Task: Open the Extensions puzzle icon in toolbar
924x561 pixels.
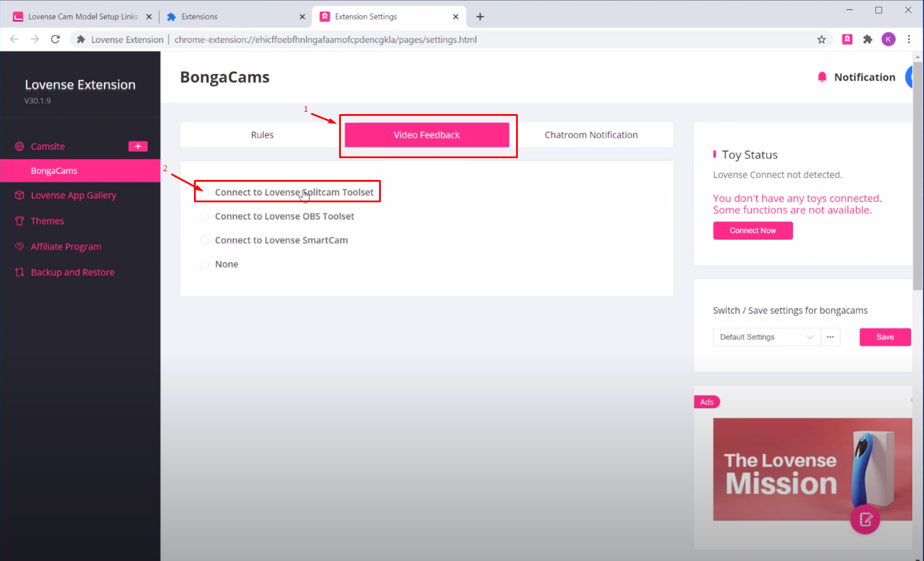Action: (x=868, y=39)
